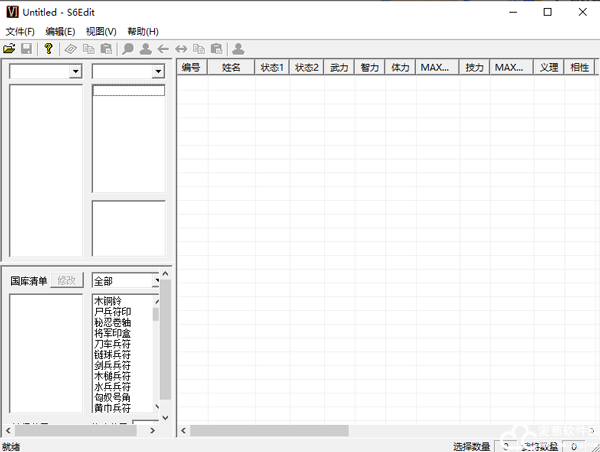Screen dimensions: 600x452
Task: Click the double-headed arrow toolbar icon
Action: pos(181,48)
